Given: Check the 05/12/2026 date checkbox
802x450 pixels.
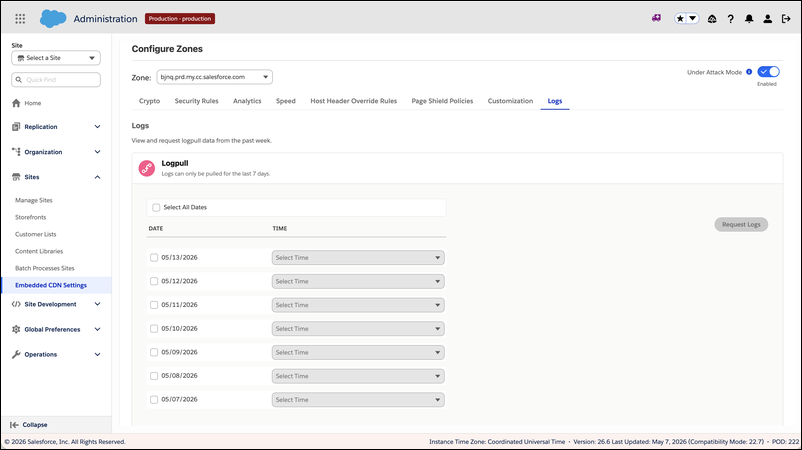Looking at the screenshot, I should coord(154,281).
